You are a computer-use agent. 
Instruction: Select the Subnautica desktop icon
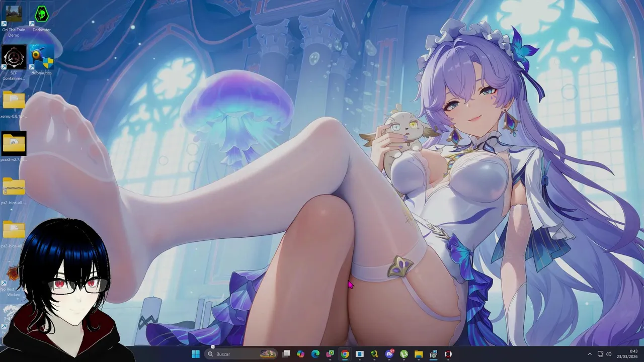coord(42,60)
